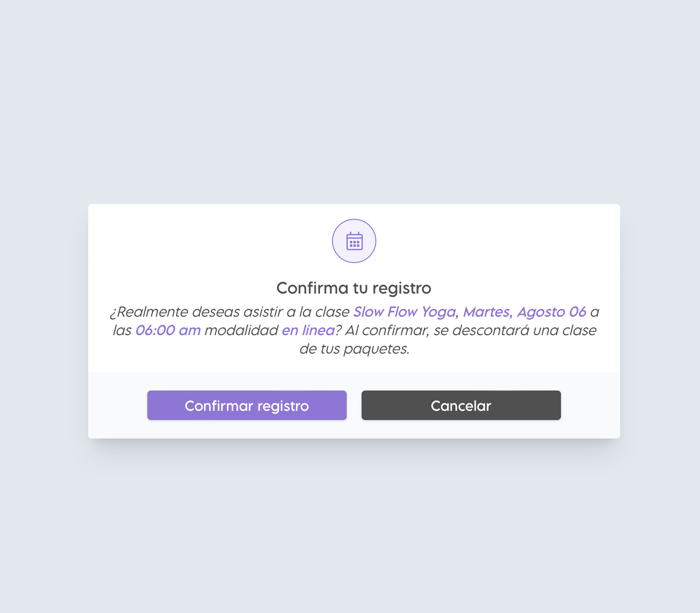Viewport: 700px width, 613px height.
Task: Click the highlighted time "06:00 am"
Action: (168, 331)
